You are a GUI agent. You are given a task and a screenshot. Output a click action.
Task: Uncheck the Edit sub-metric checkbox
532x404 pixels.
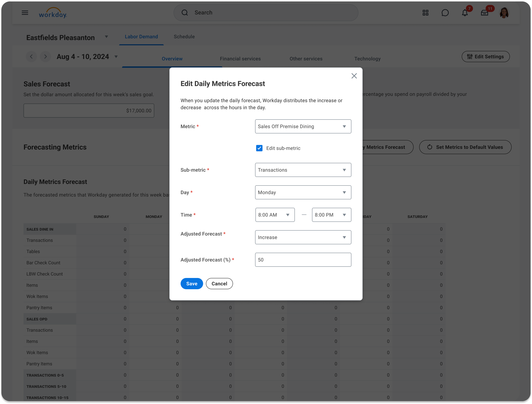click(x=259, y=148)
